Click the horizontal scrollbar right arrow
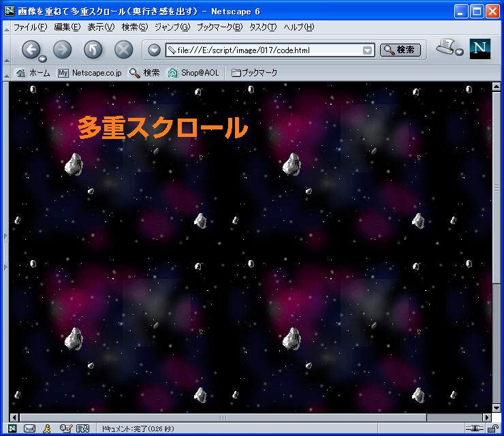 [487, 418]
